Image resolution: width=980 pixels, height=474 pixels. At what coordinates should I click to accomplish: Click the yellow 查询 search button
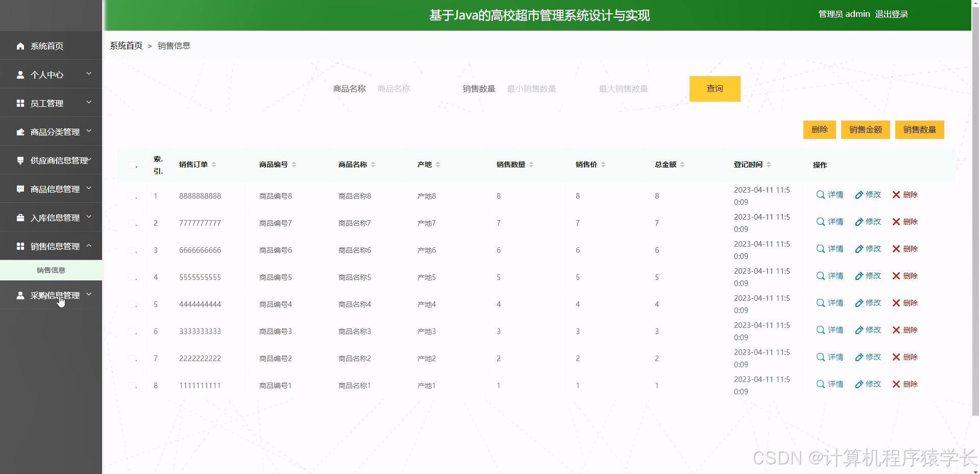pyautogui.click(x=715, y=88)
